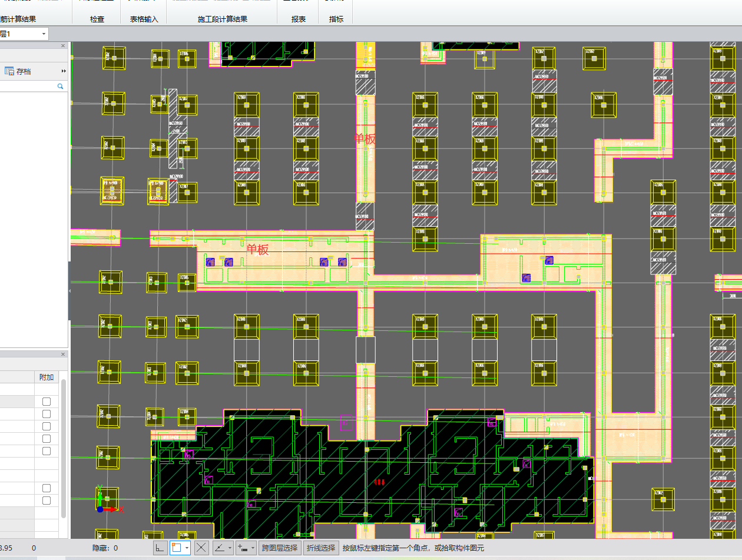The width and height of the screenshot is (742, 560).
Task: Tick the fourth checkbox under 附加 column
Action: coord(47,439)
